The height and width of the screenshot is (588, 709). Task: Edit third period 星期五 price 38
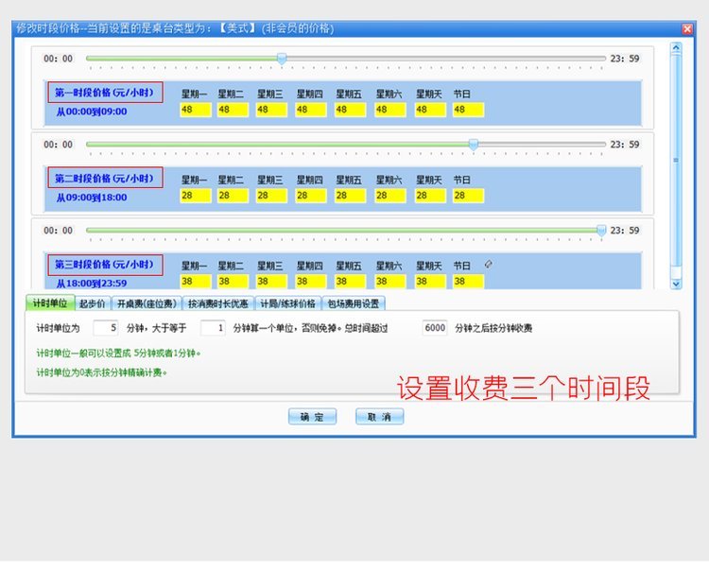click(x=350, y=282)
